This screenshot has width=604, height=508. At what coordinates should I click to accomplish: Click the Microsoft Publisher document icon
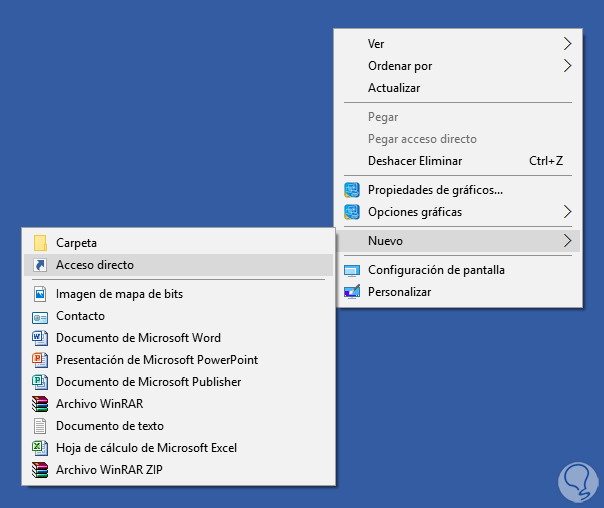click(x=40, y=382)
